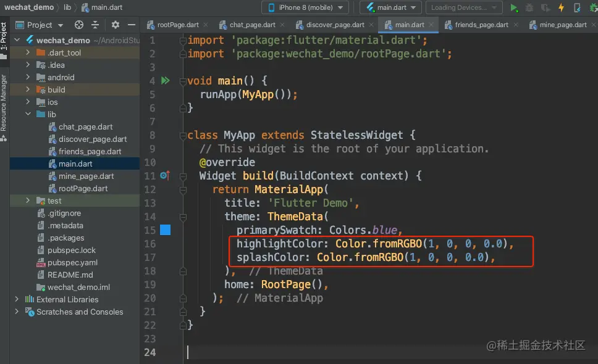
Task: Open the blue color swatch on line 15
Action: click(165, 230)
